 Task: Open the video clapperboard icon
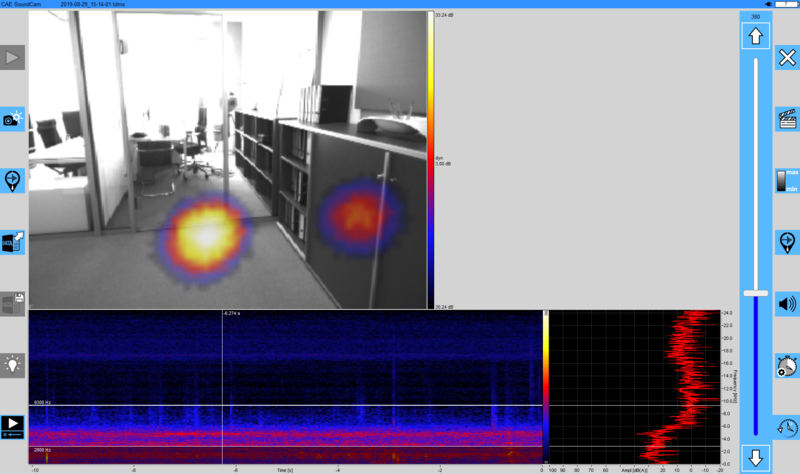[787, 119]
